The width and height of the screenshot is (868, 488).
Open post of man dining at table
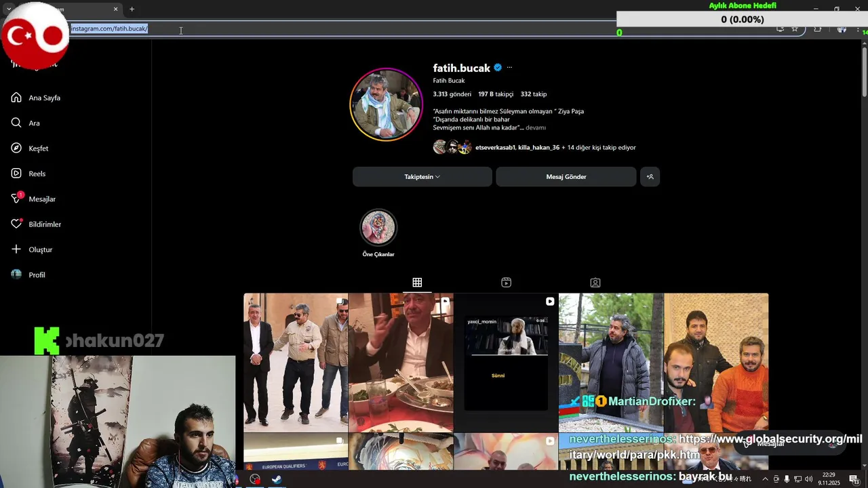pyautogui.click(x=401, y=363)
